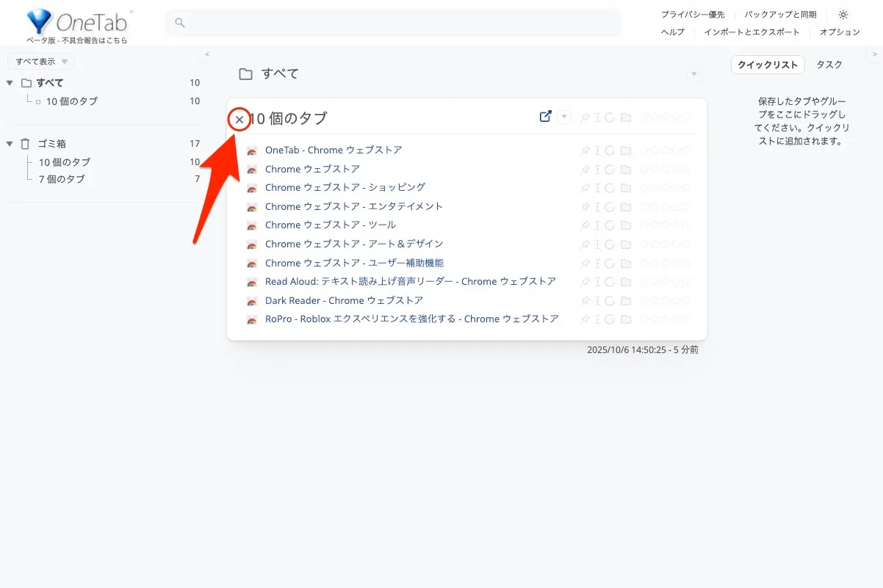
Task: Open the すべて表示 filter dropdown
Action: pos(41,62)
